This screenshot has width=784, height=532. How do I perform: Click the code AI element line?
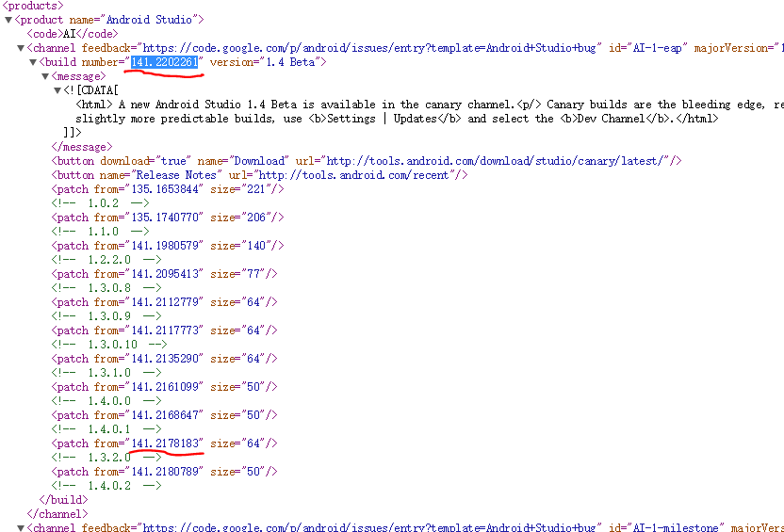click(x=73, y=34)
